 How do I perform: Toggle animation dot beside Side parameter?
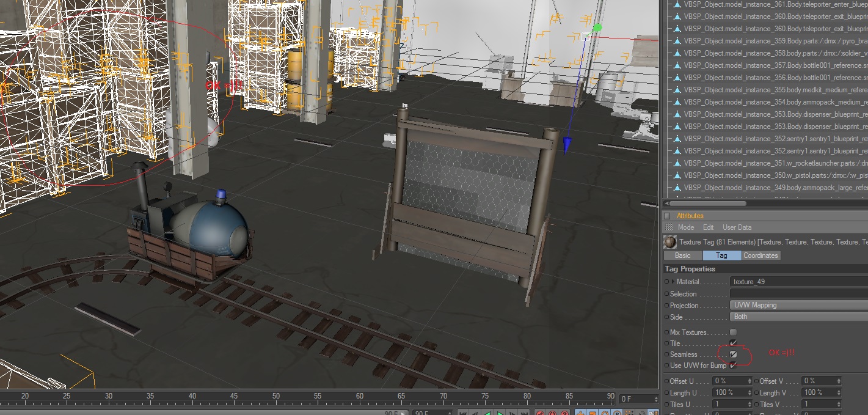tap(667, 317)
